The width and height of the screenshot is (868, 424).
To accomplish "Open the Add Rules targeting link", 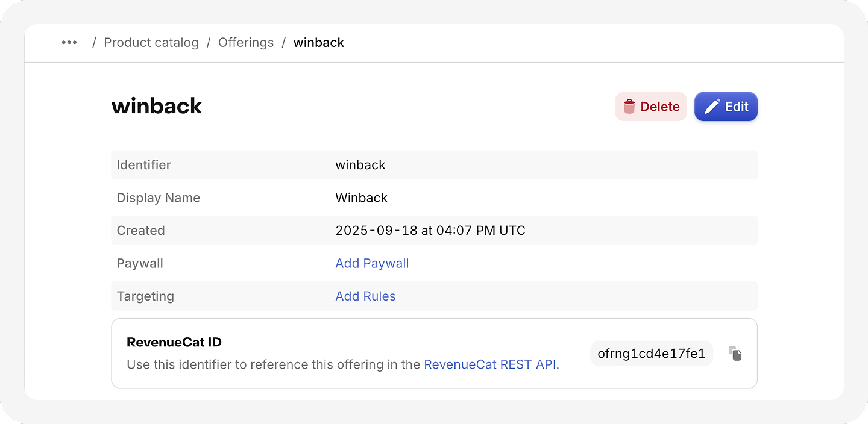I will click(365, 296).
